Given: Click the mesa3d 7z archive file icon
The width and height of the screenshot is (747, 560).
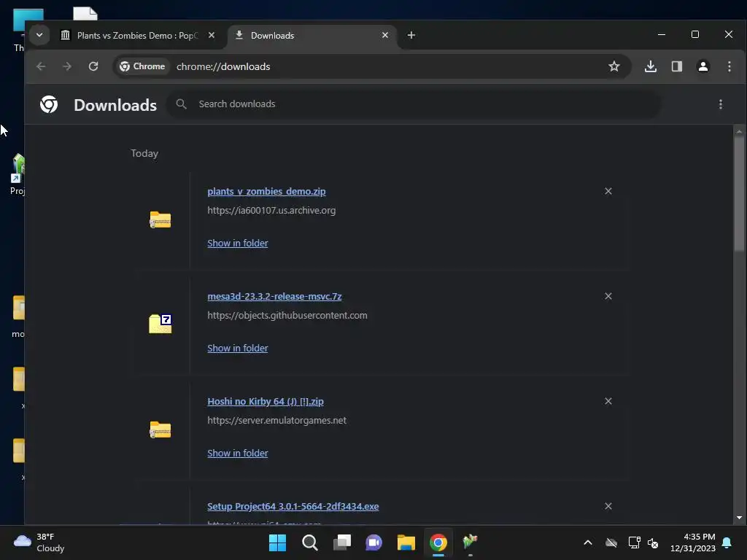Looking at the screenshot, I should click(160, 324).
